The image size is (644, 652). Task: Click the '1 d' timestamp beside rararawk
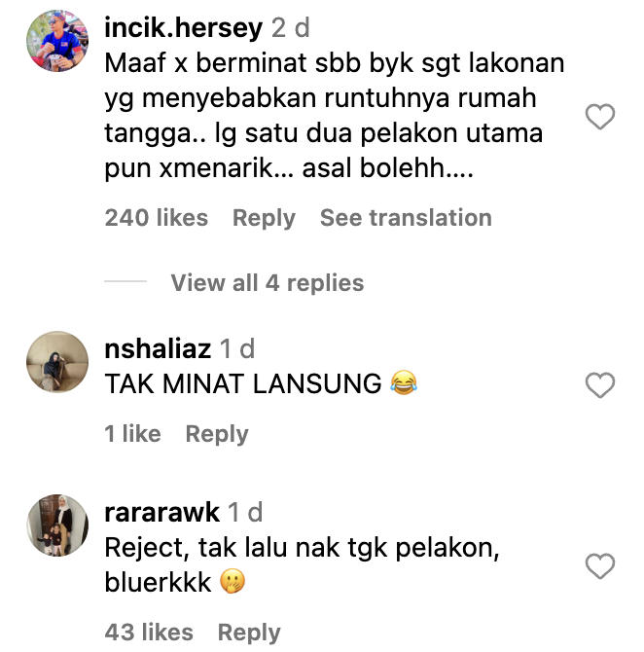tap(245, 512)
